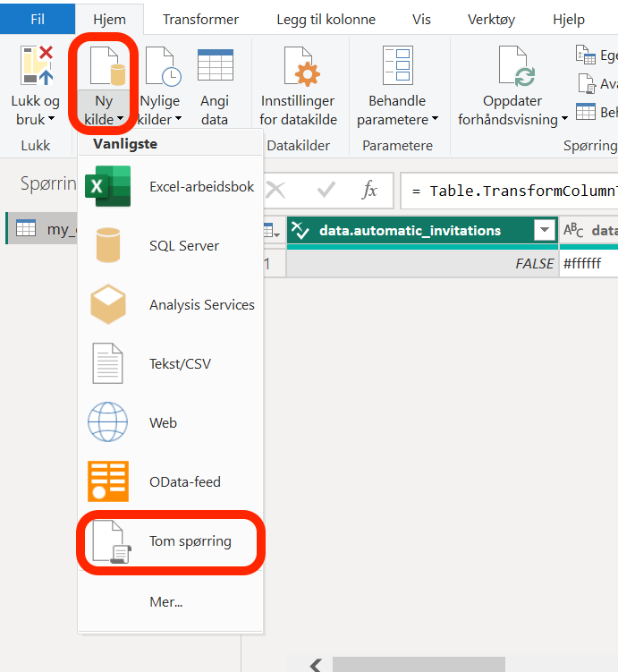
Task: Pick the Web data source
Action: pos(171,422)
